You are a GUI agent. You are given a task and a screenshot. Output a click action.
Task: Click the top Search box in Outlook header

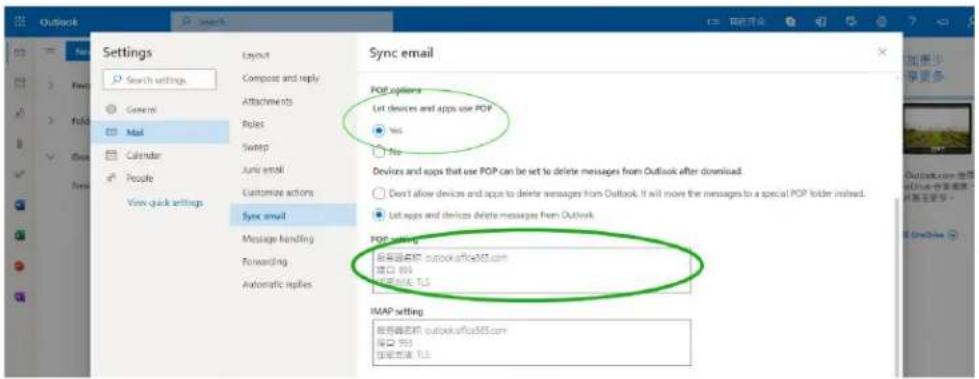(x=282, y=22)
